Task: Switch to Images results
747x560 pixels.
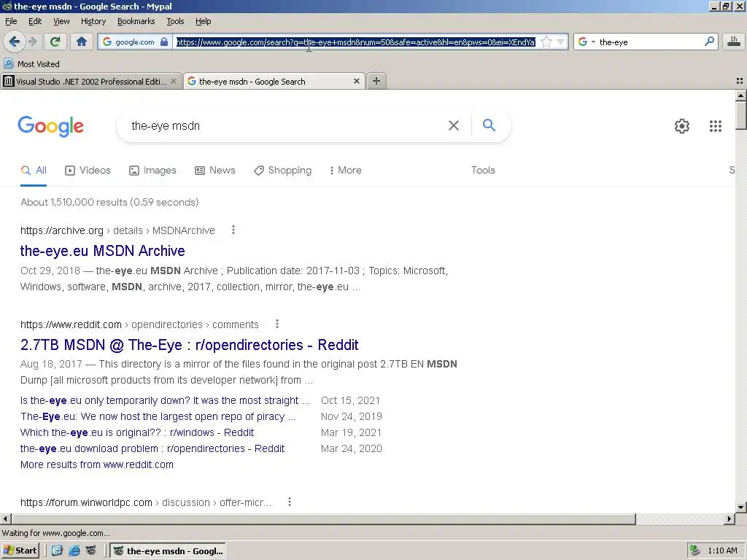Action: 152,171
